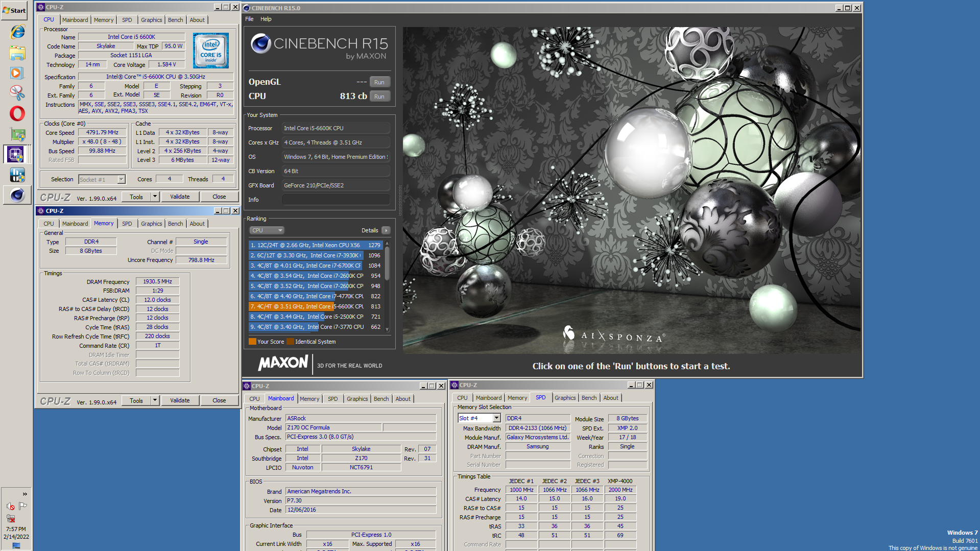This screenshot has height=551, width=980.
Task: Open Tools dropdown arrow in CPU-Z Memory window
Action: point(155,400)
